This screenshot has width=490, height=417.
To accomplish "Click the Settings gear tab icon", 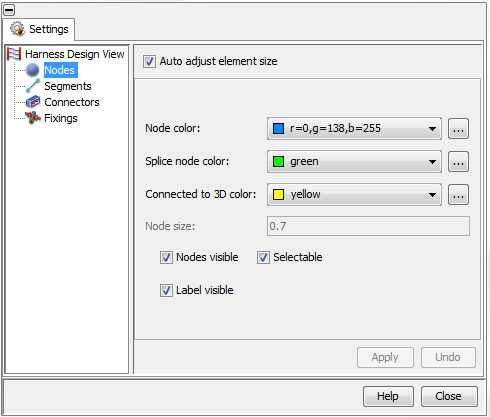I will (17, 29).
